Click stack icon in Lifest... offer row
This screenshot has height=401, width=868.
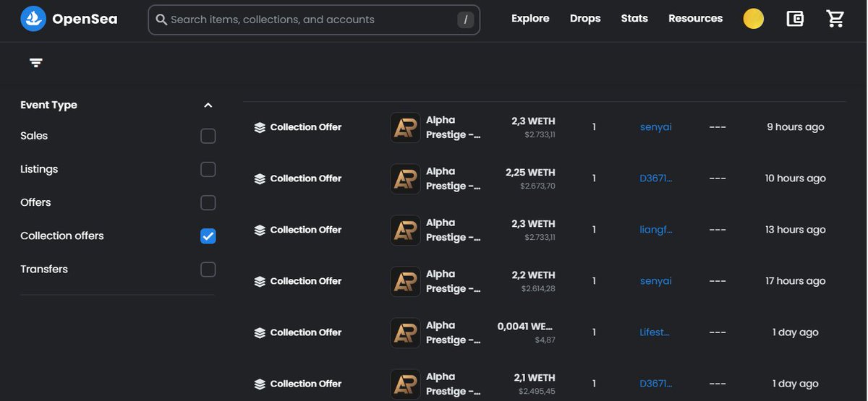pos(260,332)
